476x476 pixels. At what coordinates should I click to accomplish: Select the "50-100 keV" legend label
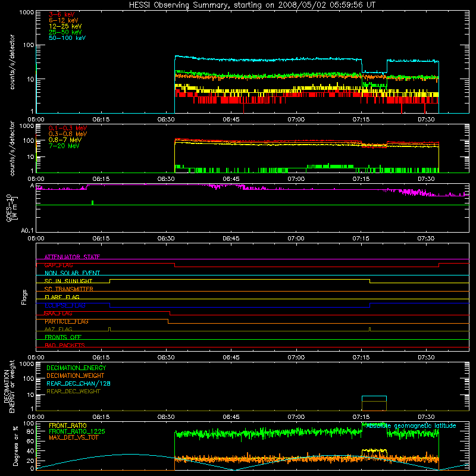67,38
